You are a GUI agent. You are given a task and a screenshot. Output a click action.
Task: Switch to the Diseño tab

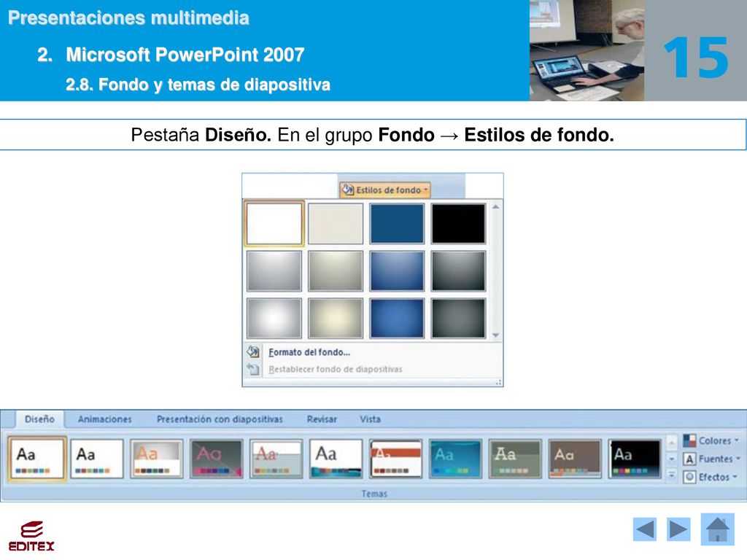click(x=39, y=419)
